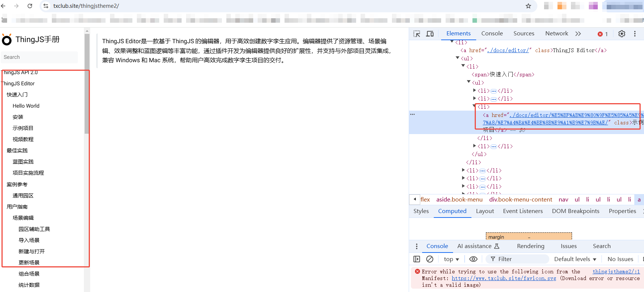This screenshot has height=292, width=644.
Task: Open the Hello World doc page
Action: click(26, 106)
